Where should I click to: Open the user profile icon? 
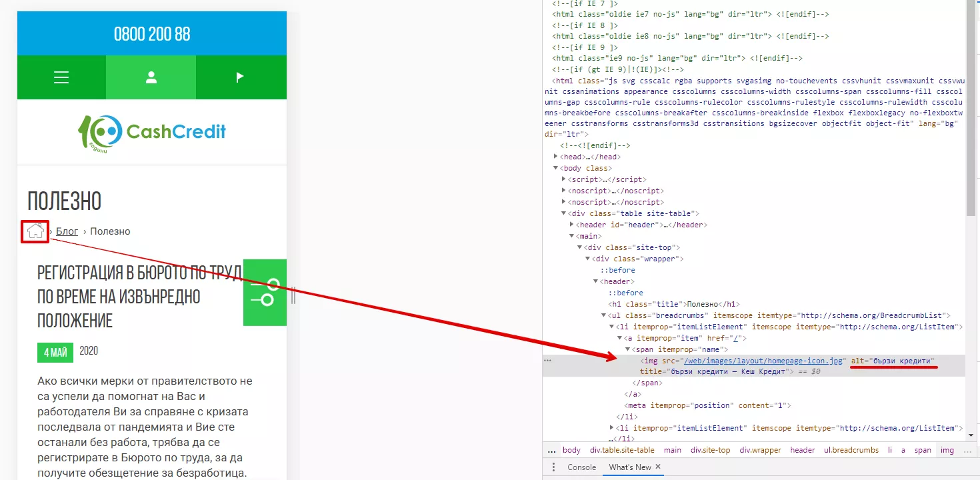coord(151,77)
